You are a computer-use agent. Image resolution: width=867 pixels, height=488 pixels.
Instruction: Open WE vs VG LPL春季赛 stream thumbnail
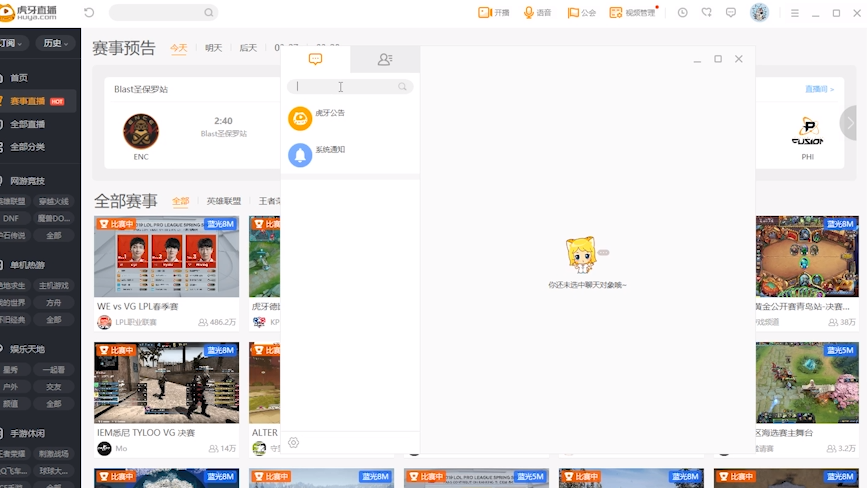click(x=167, y=257)
